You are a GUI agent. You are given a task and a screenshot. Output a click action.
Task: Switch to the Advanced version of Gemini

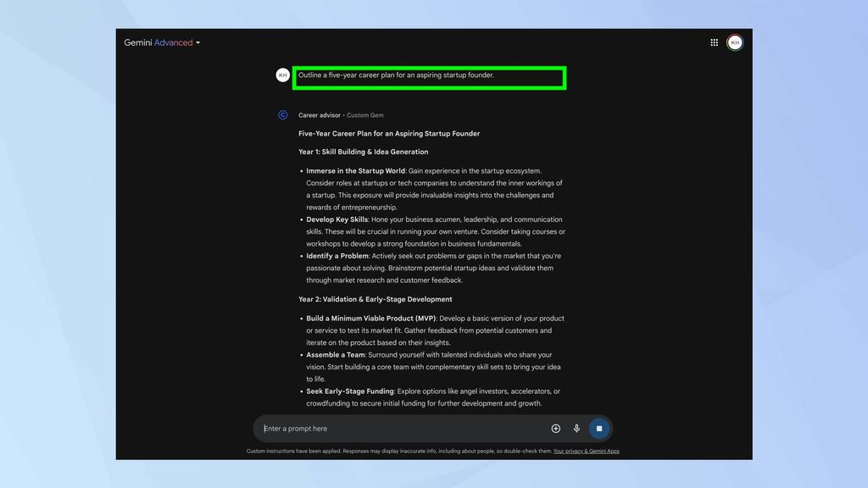pyautogui.click(x=174, y=42)
